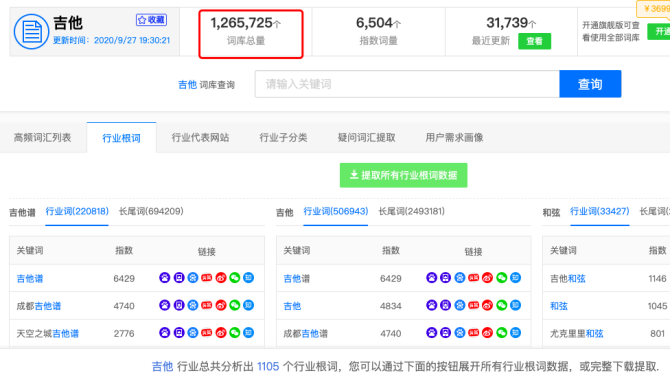Screen dimensions: 670x380
Task: Click the 吉他 document logo icon
Action: coord(31,31)
